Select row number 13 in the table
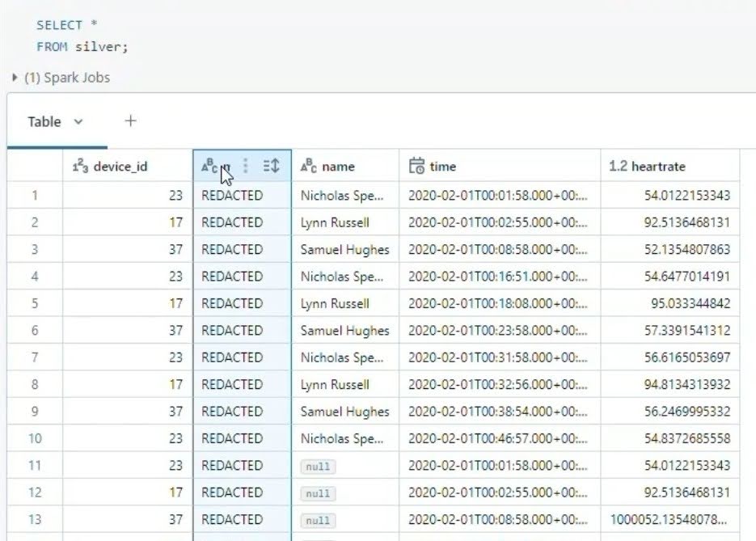 pyautogui.click(x=35, y=519)
